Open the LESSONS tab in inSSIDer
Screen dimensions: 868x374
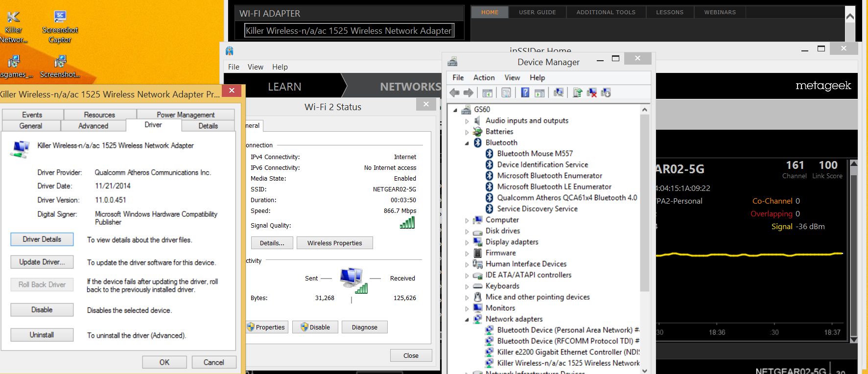[x=670, y=12]
